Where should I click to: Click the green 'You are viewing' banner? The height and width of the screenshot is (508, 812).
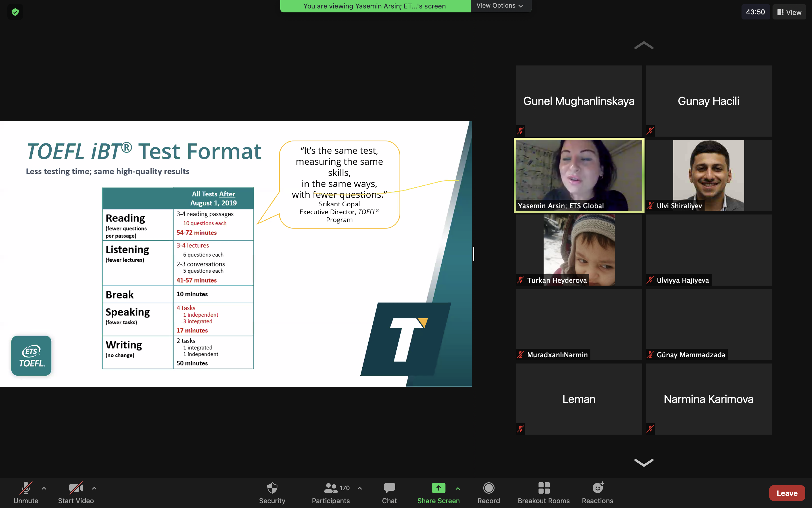point(375,6)
